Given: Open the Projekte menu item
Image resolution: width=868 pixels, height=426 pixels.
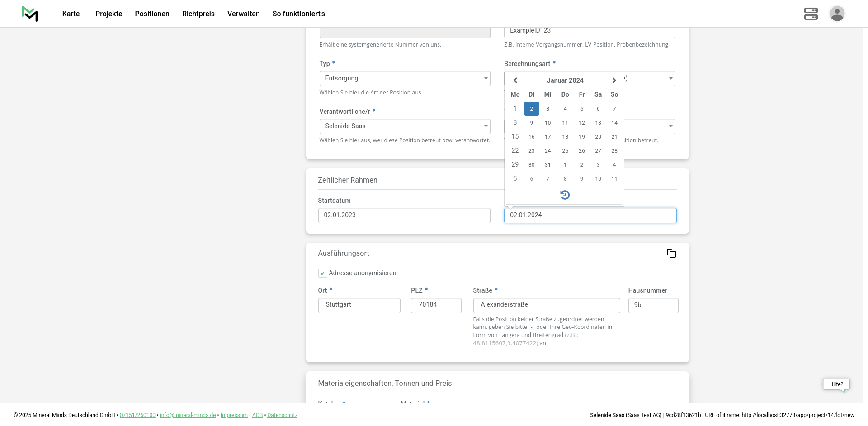Looking at the screenshot, I should pyautogui.click(x=108, y=14).
